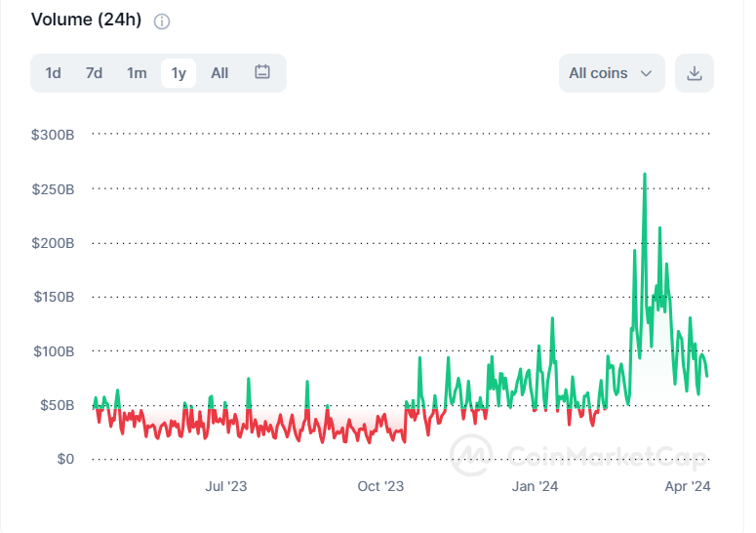The width and height of the screenshot is (756, 533).
Task: Switch to the 1m time range
Action: tap(137, 73)
